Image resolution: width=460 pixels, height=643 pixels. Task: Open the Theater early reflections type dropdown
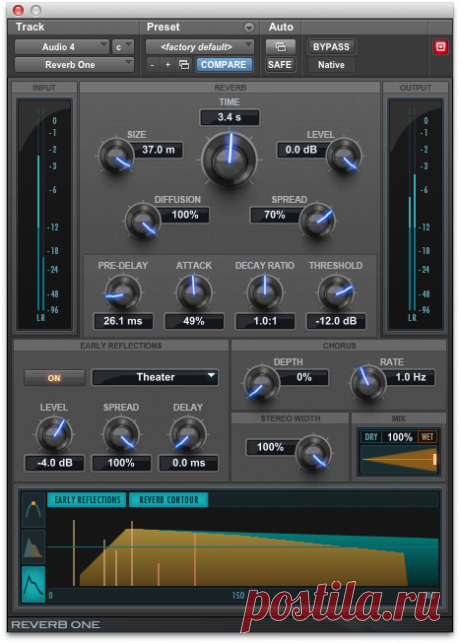click(155, 377)
